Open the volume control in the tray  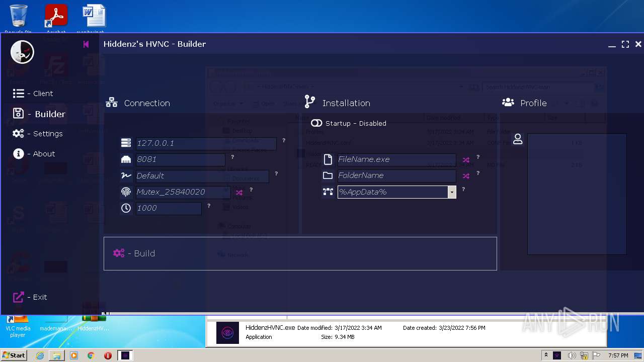tap(572, 355)
